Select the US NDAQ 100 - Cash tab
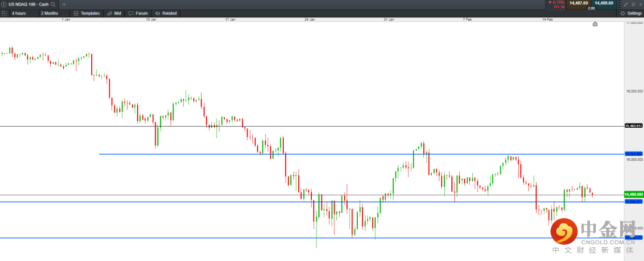Viewport: 644px width, 261px height. [28, 4]
